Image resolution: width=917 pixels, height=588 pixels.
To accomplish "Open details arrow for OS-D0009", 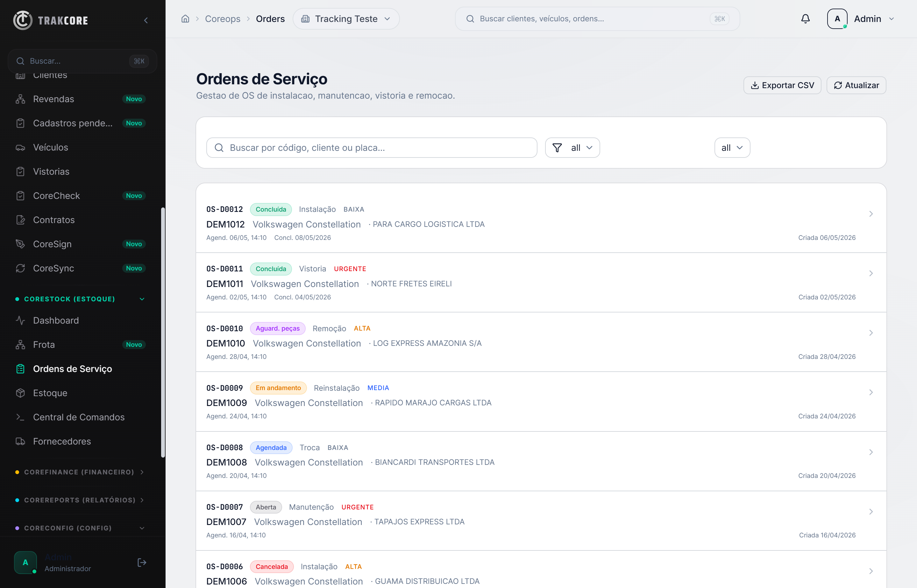I will tap(871, 393).
